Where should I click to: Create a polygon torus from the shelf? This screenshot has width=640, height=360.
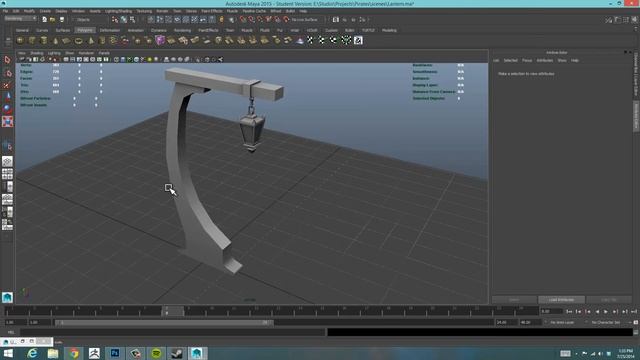click(x=78, y=40)
